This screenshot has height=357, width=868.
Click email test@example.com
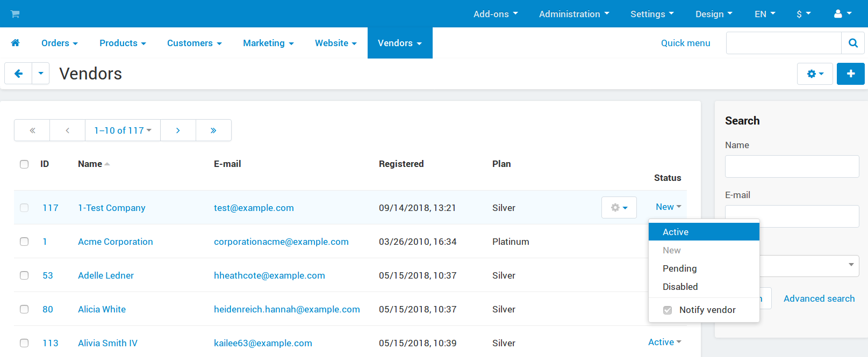(254, 208)
